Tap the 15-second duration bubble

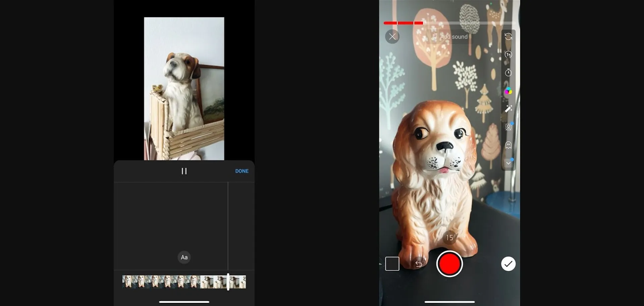449,238
